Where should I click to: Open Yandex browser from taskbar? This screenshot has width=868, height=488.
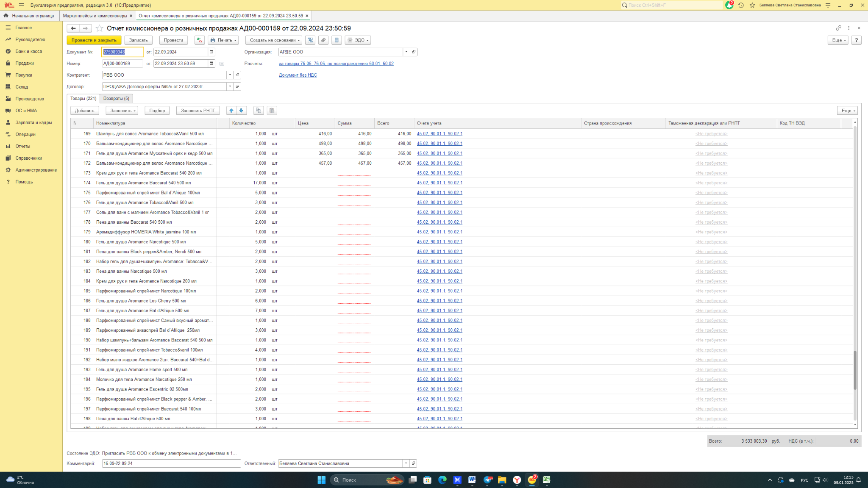pyautogui.click(x=517, y=480)
